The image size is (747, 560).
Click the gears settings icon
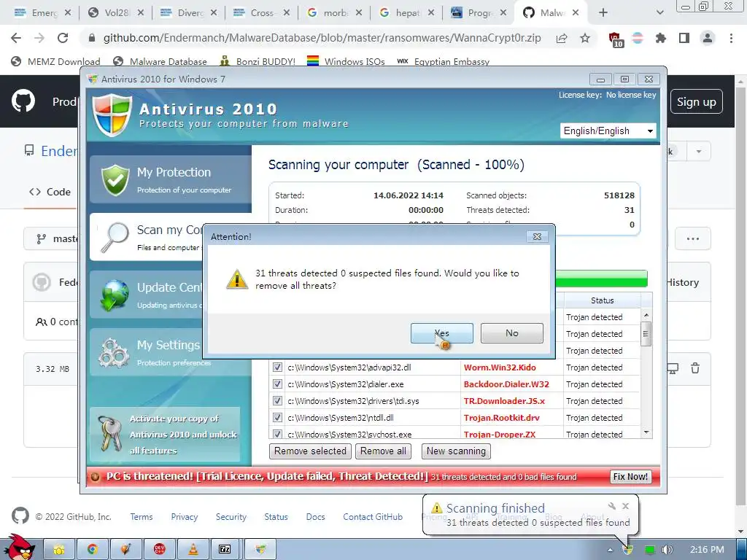(x=113, y=353)
